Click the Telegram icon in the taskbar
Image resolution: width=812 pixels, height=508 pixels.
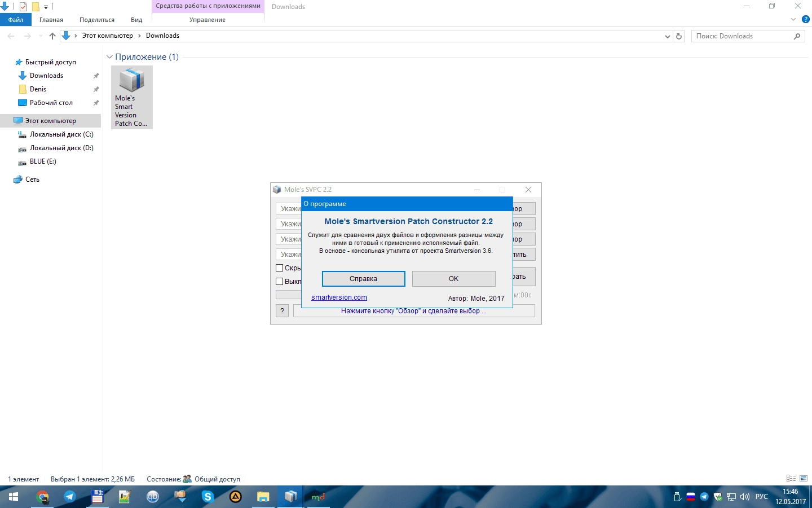point(69,497)
